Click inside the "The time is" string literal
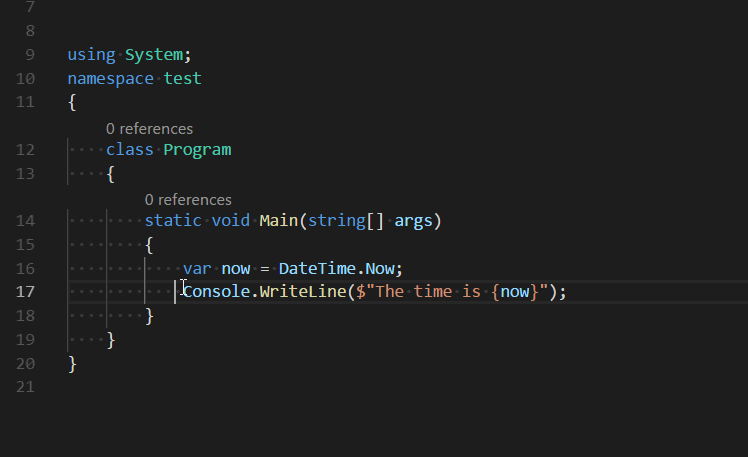748x457 pixels. 428,291
